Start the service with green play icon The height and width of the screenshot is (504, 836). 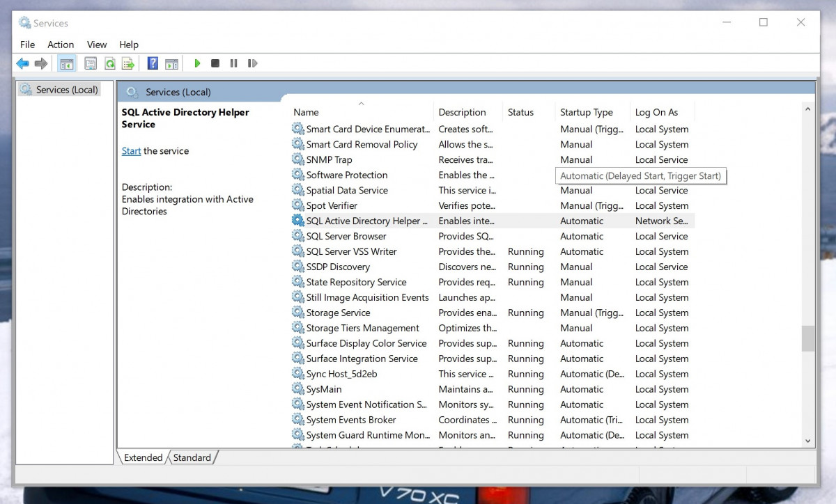pos(197,63)
